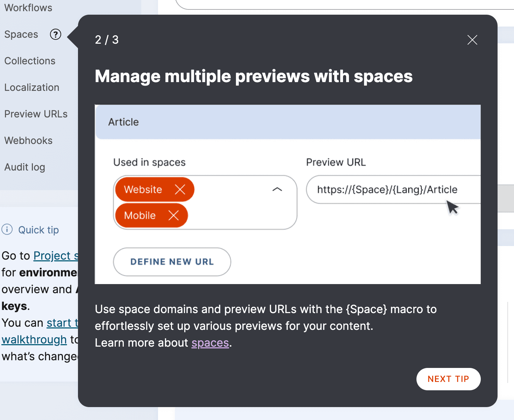Click the info icon beside Quick tip
The height and width of the screenshot is (420, 514).
point(7,230)
